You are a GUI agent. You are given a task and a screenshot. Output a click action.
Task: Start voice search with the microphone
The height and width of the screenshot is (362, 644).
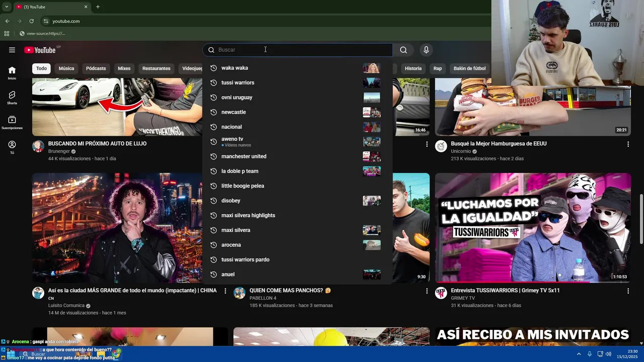pos(426,50)
